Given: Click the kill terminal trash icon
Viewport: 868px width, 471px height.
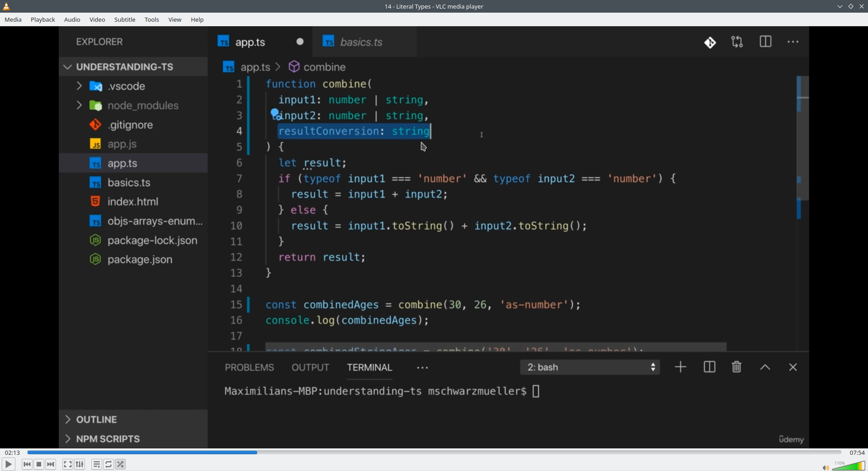Looking at the screenshot, I should point(736,367).
